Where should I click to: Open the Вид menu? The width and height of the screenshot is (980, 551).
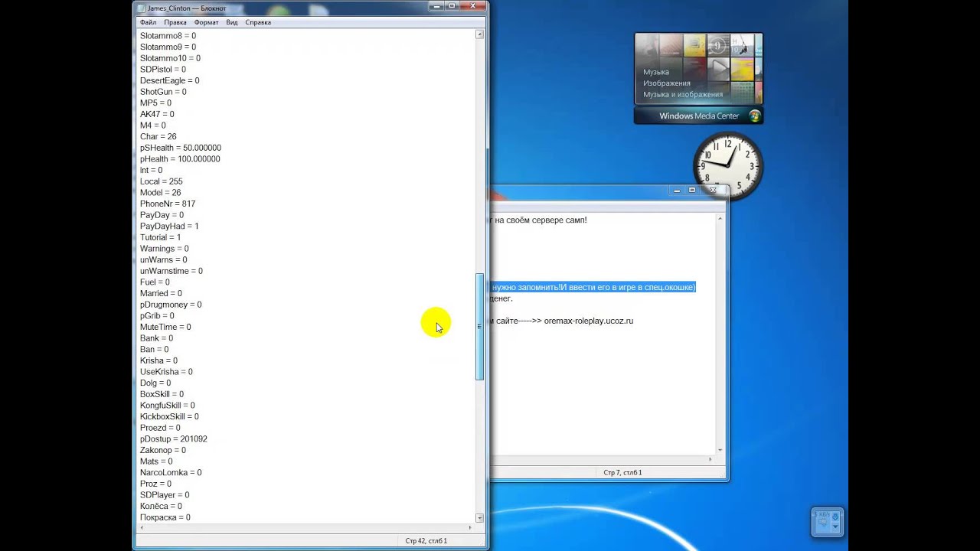231,22
